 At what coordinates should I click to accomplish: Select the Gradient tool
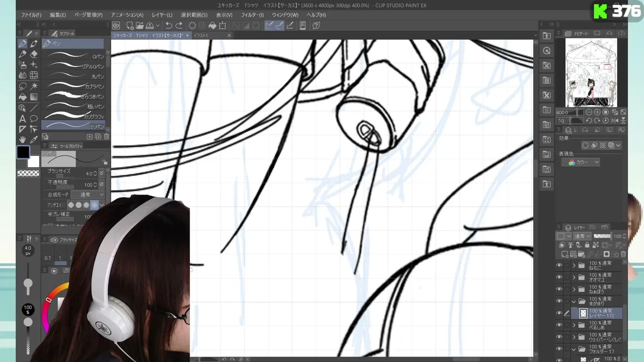pos(34,97)
